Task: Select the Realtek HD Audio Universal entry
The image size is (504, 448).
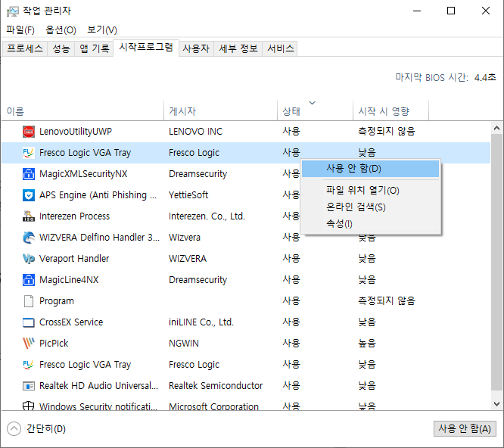Action: point(98,386)
